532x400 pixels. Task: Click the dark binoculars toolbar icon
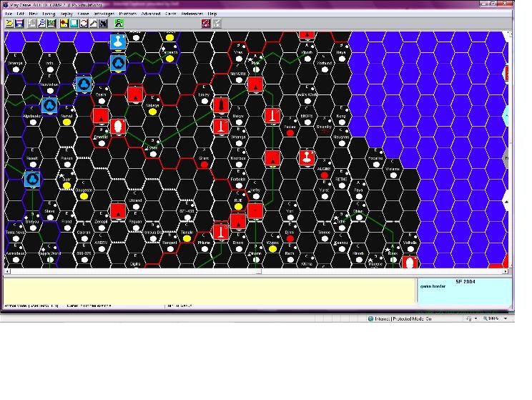103,23
